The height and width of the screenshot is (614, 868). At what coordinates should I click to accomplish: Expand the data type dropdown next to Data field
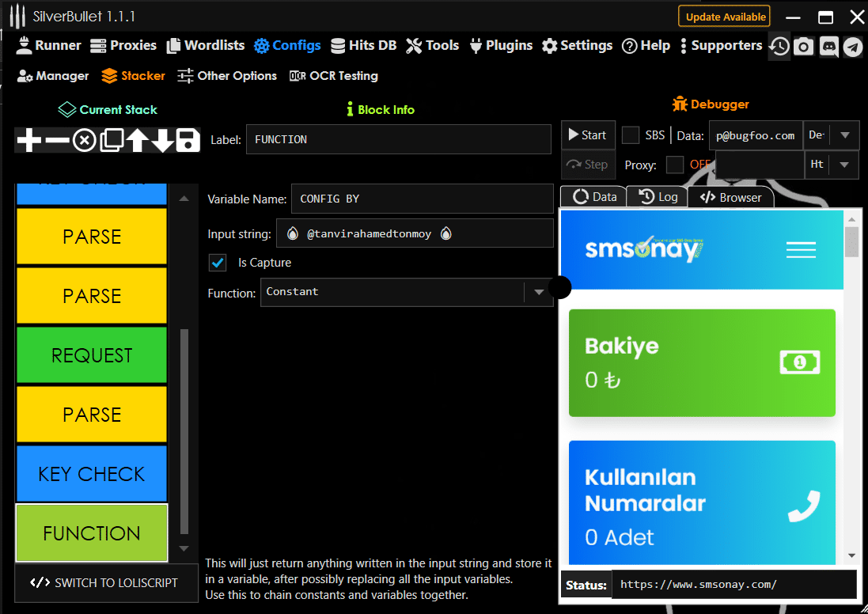pos(845,135)
